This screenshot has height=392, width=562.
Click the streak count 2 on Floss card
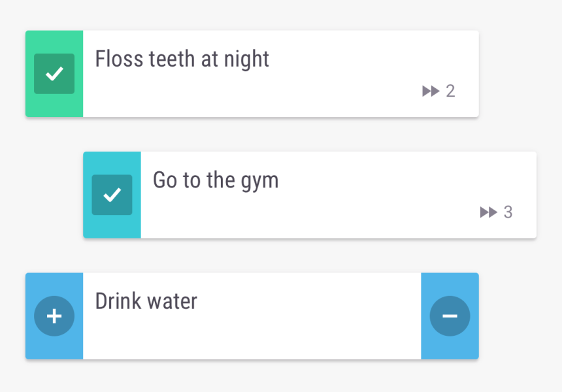pyautogui.click(x=450, y=91)
